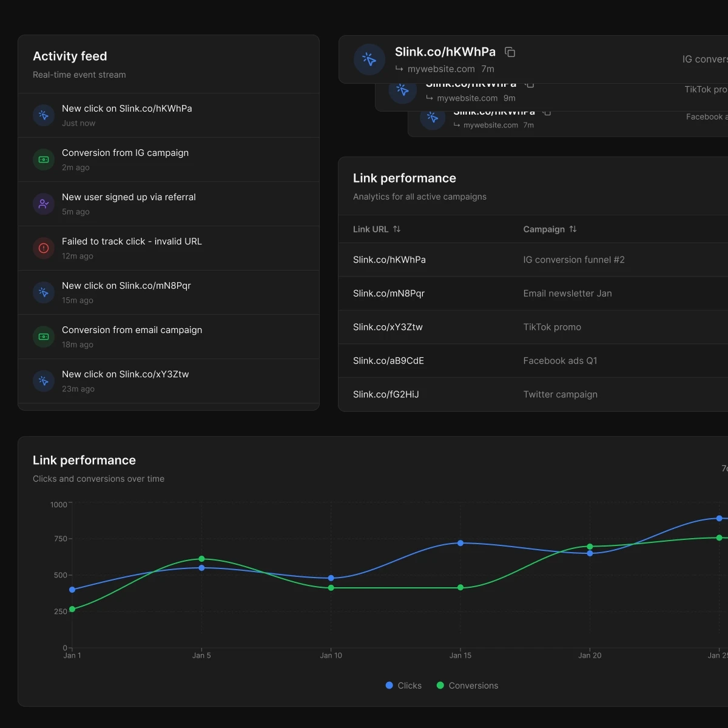Viewport: 728px width, 728px height.
Task: Click the cursor icon for New click on Slink.co/hKWhPa
Action: pos(44,115)
